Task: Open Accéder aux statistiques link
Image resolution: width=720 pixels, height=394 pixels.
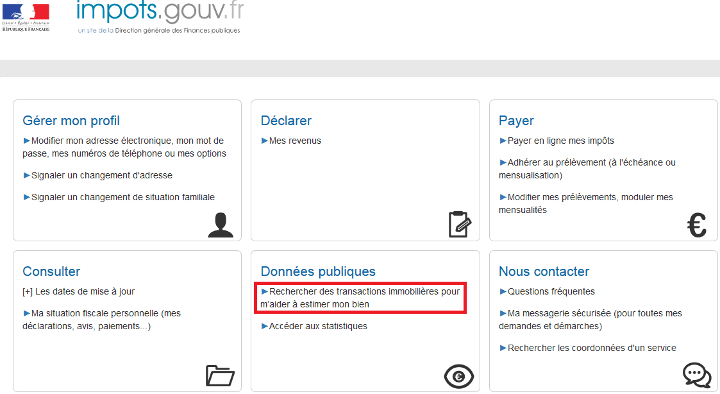Action: coord(314,326)
